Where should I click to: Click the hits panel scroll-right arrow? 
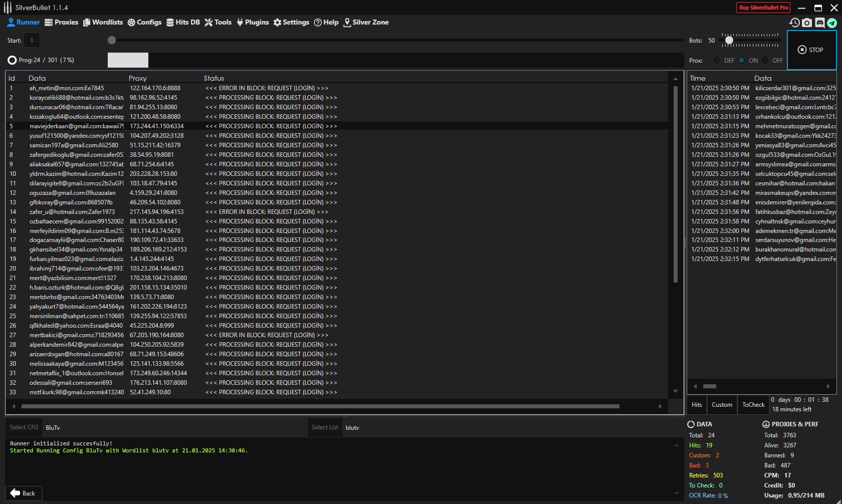(828, 386)
